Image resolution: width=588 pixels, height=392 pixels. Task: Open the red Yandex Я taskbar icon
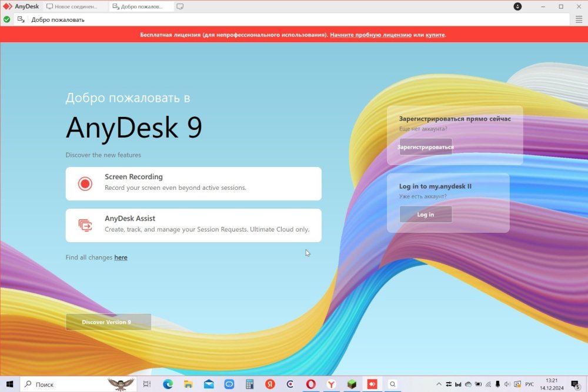[x=270, y=384]
